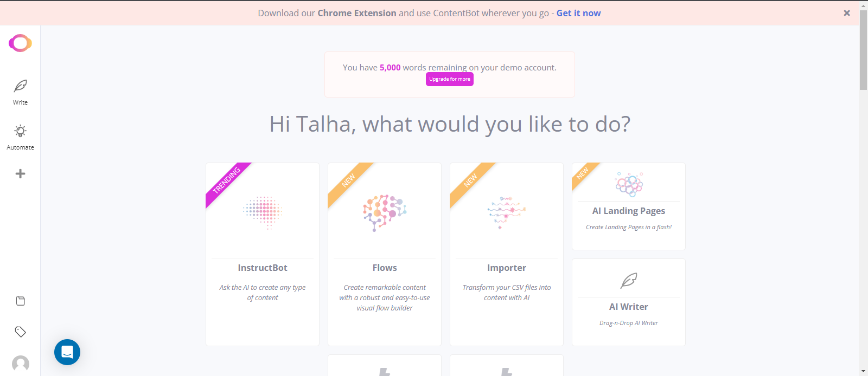
Task: Follow the Get it now link
Action: (578, 13)
